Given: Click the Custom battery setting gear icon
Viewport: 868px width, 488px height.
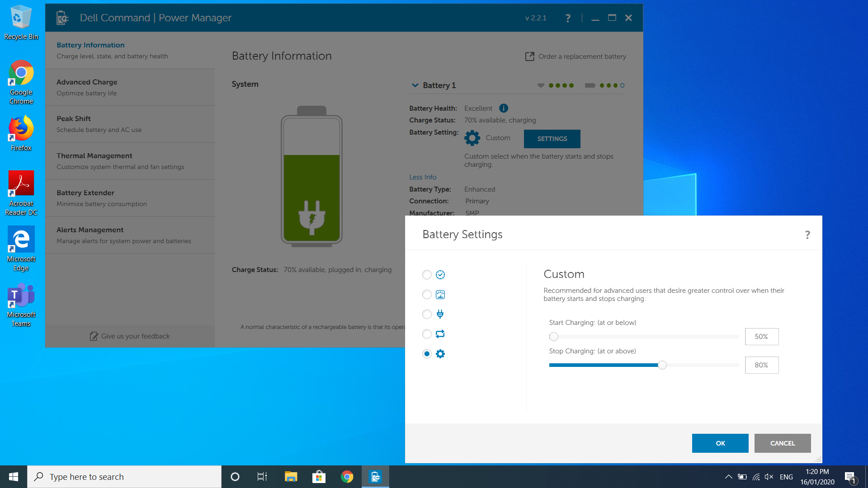Looking at the screenshot, I should 472,138.
